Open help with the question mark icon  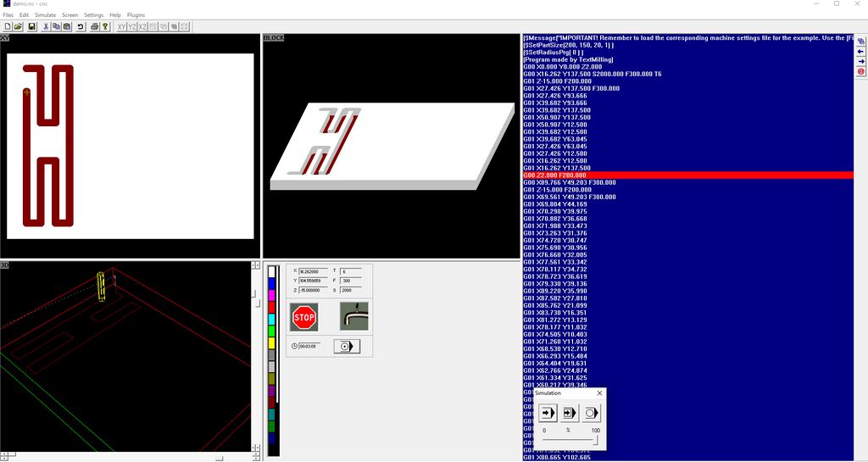coord(105,26)
